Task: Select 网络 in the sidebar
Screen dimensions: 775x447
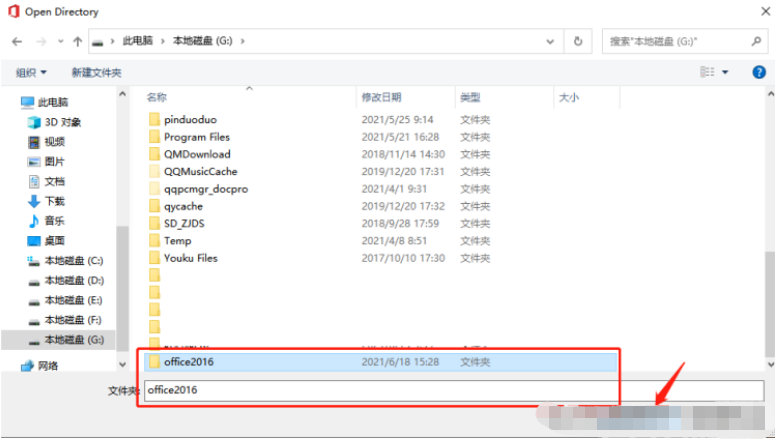Action: pyautogui.click(x=48, y=366)
